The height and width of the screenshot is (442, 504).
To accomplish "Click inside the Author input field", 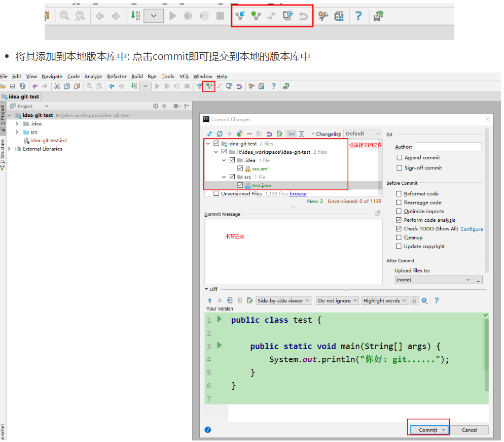I will click(x=448, y=147).
